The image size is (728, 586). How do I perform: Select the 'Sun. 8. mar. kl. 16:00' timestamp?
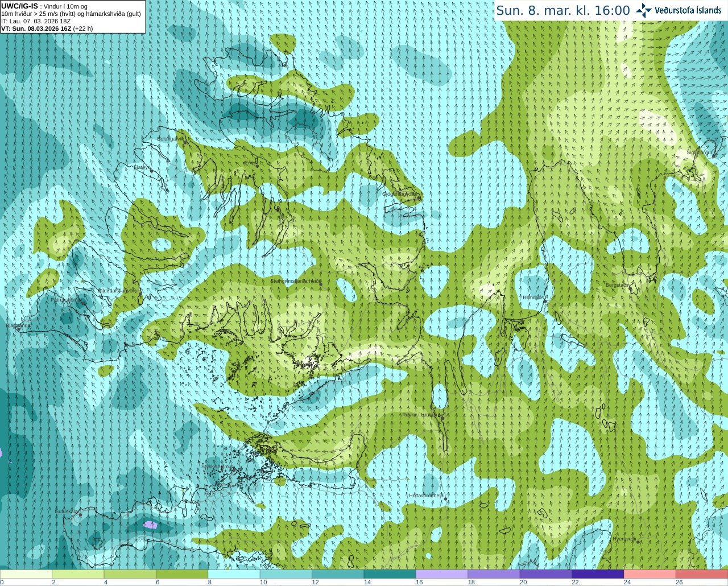[563, 10]
